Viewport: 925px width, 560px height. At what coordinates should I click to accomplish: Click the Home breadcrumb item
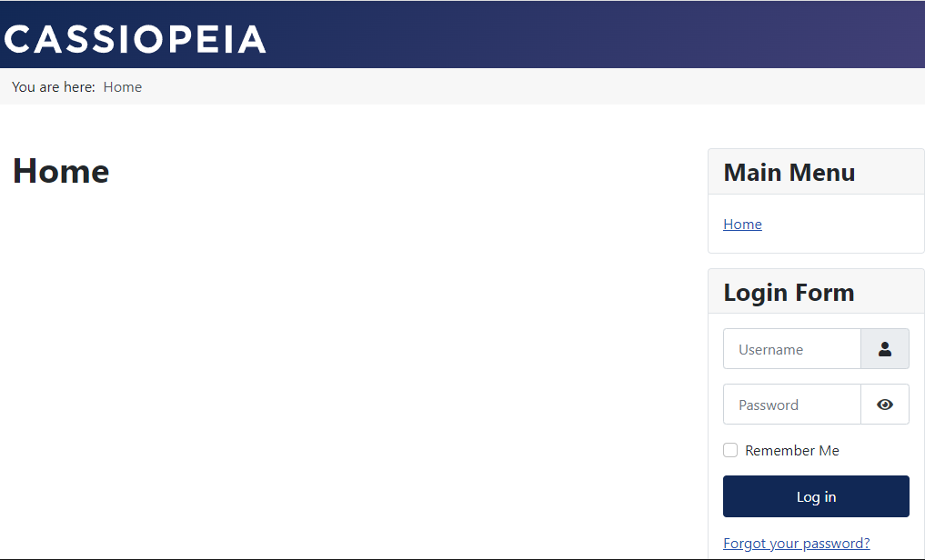[123, 87]
